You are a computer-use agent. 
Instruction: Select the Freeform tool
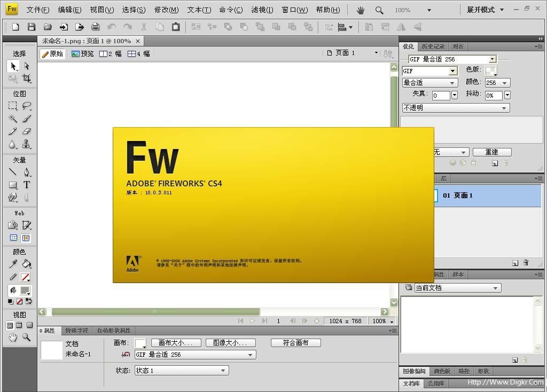pyautogui.click(x=13, y=198)
